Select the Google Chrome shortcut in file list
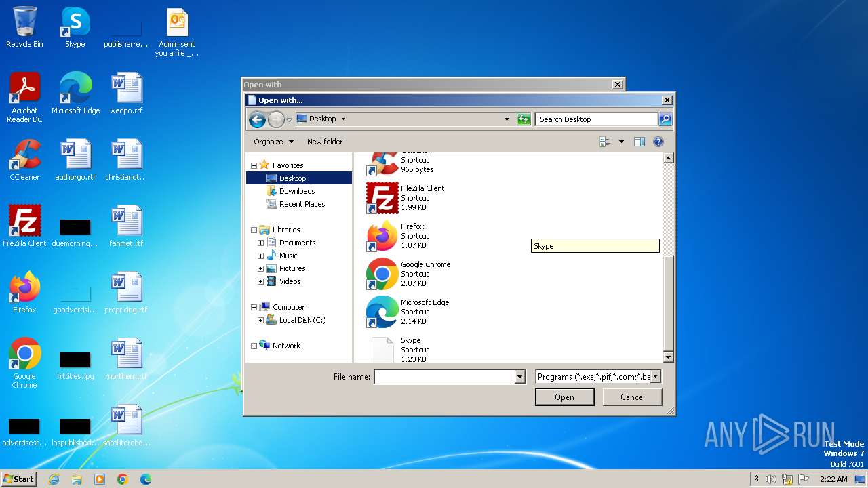Viewport: 868px width, 488px height. pos(408,274)
